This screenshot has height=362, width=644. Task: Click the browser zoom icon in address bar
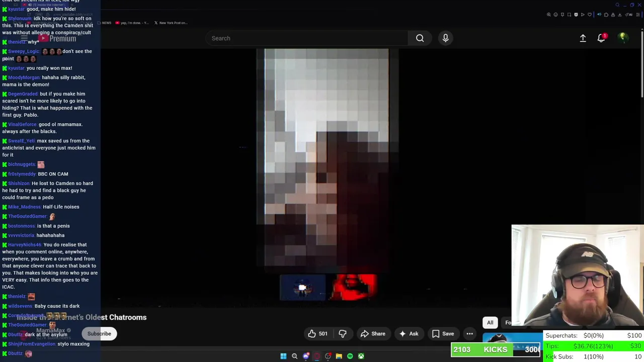[x=549, y=15]
